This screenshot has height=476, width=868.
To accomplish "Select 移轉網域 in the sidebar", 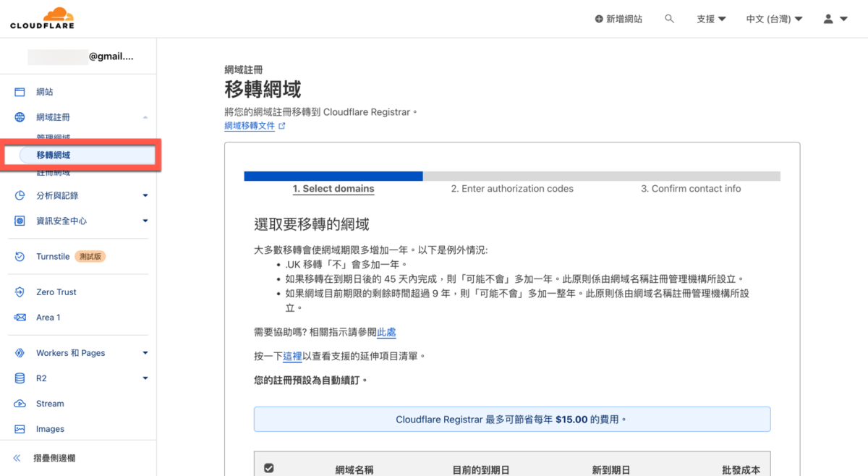I will 87,156.
